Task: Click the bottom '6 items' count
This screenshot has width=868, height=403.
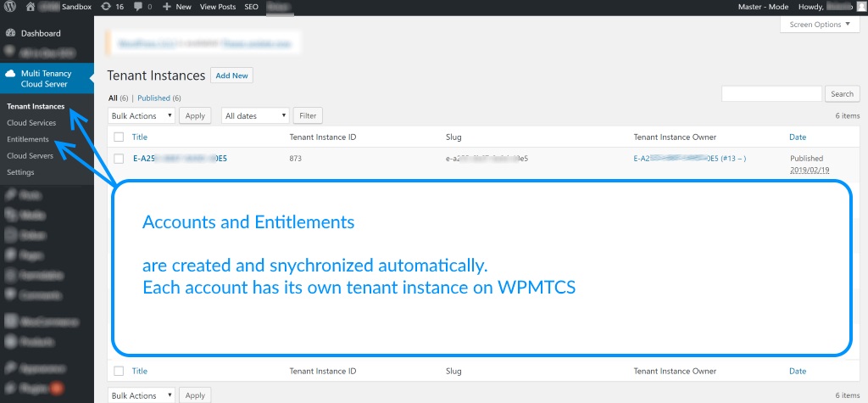Action: (848, 395)
